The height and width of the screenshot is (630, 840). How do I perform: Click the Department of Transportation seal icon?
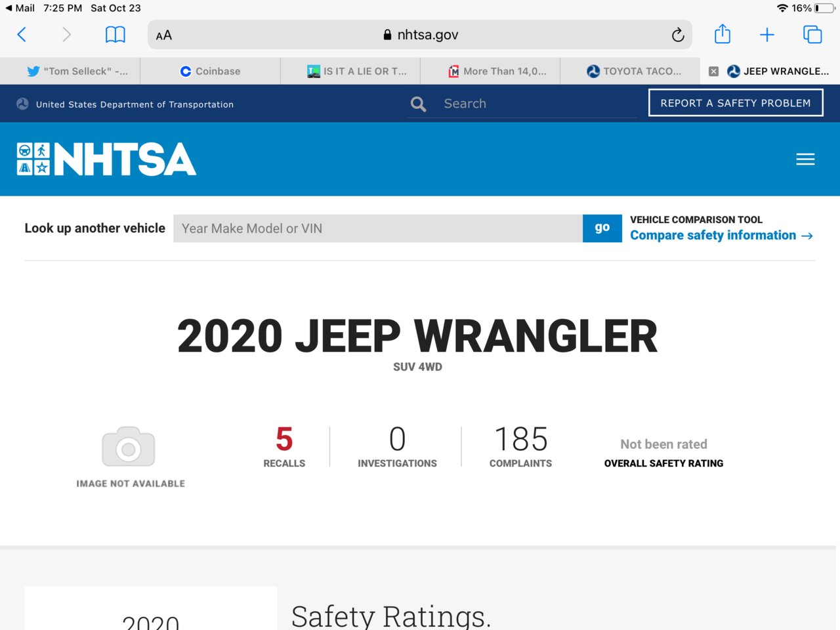point(22,104)
